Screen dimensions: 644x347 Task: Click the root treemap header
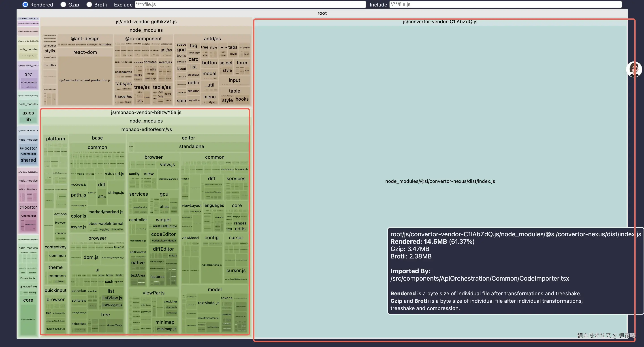pos(322,13)
